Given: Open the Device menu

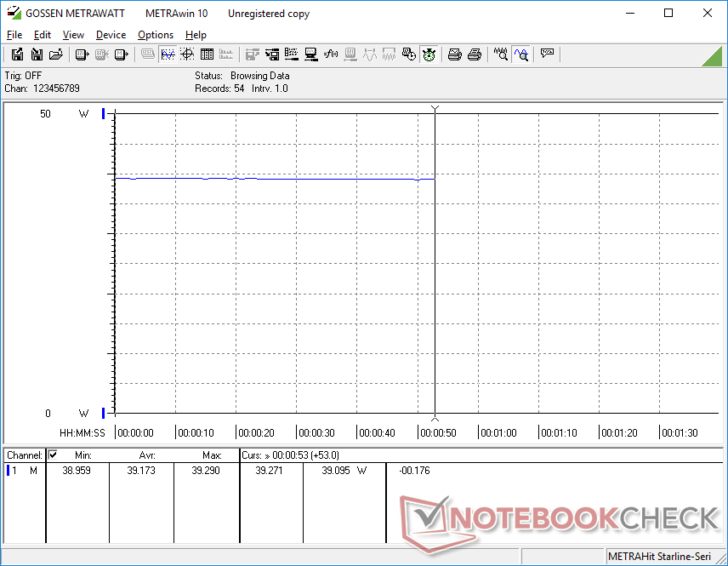Looking at the screenshot, I should (111, 35).
